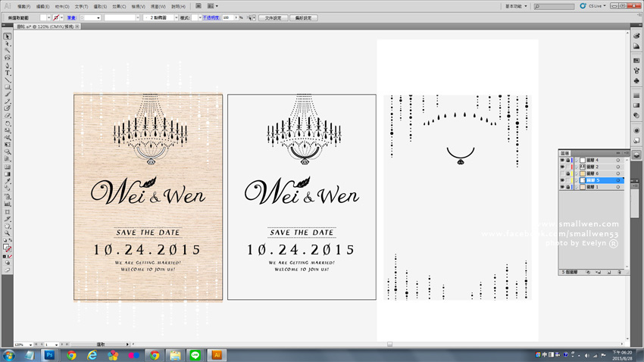Select the Eraser tool
The height and width of the screenshot is (362, 644).
[x=8, y=116]
